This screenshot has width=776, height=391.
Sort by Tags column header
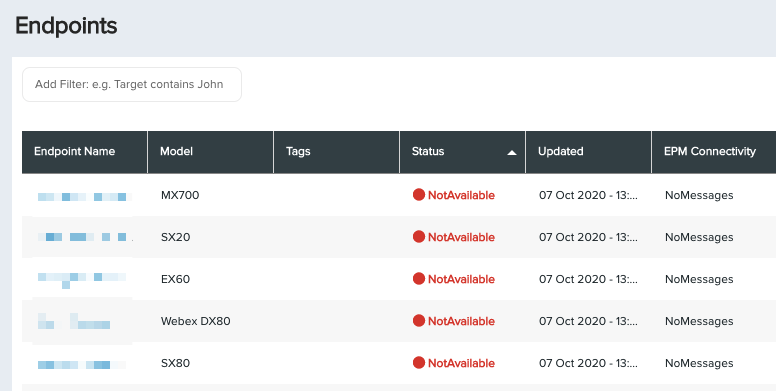pos(298,151)
